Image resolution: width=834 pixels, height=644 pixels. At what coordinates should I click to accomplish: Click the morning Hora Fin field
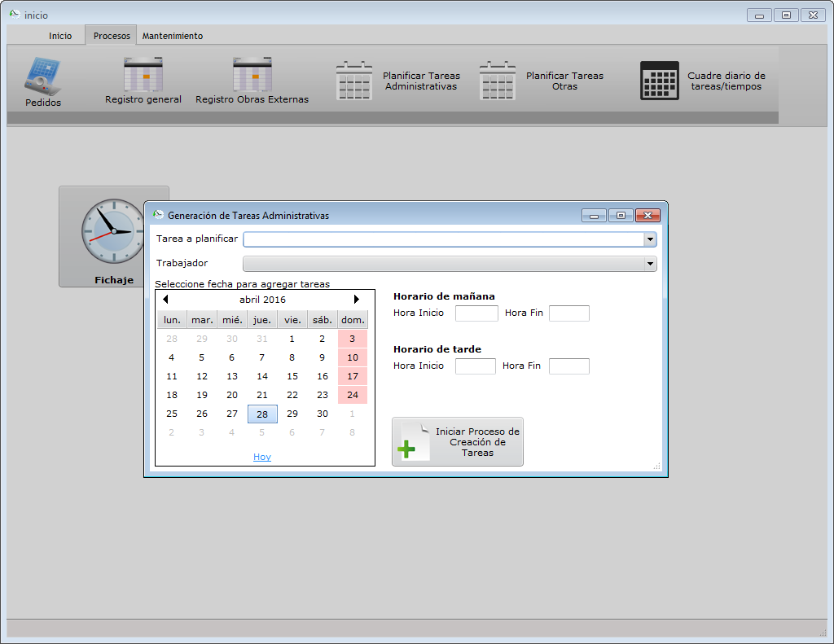coord(569,313)
